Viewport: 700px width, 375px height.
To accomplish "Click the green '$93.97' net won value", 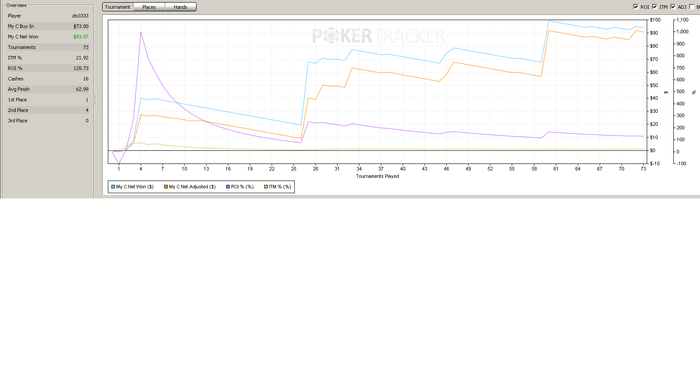I will (x=81, y=37).
